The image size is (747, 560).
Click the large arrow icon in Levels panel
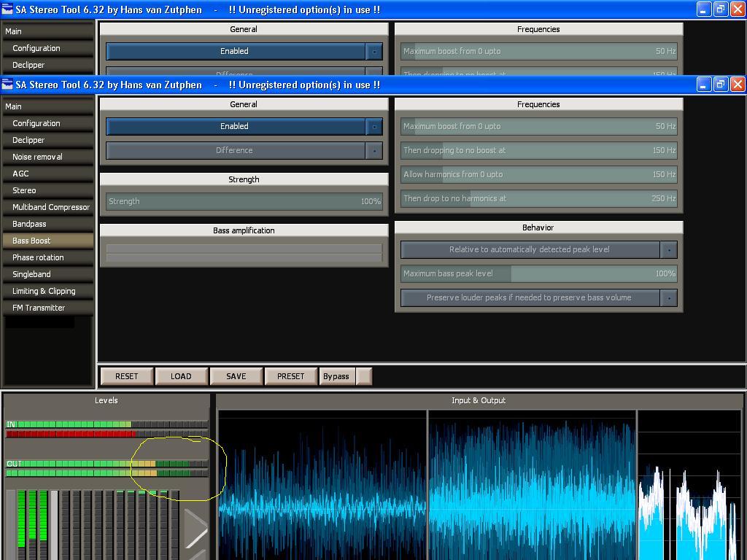click(x=196, y=528)
